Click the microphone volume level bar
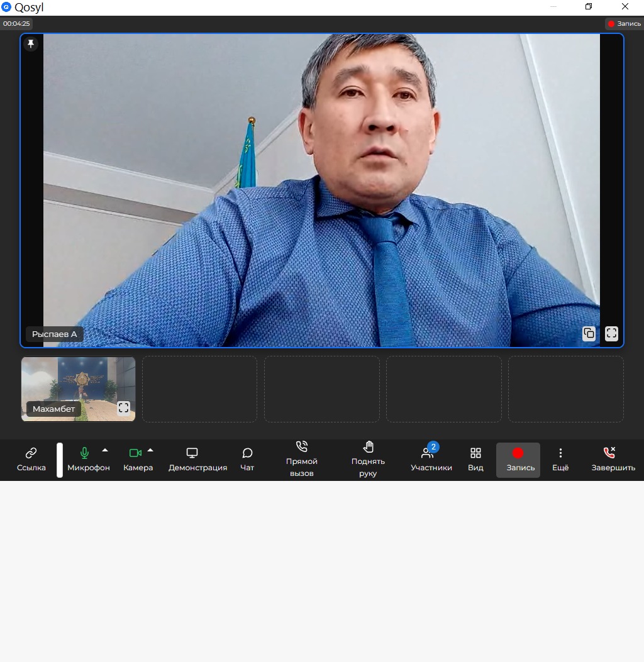Image resolution: width=644 pixels, height=662 pixels. [60, 460]
